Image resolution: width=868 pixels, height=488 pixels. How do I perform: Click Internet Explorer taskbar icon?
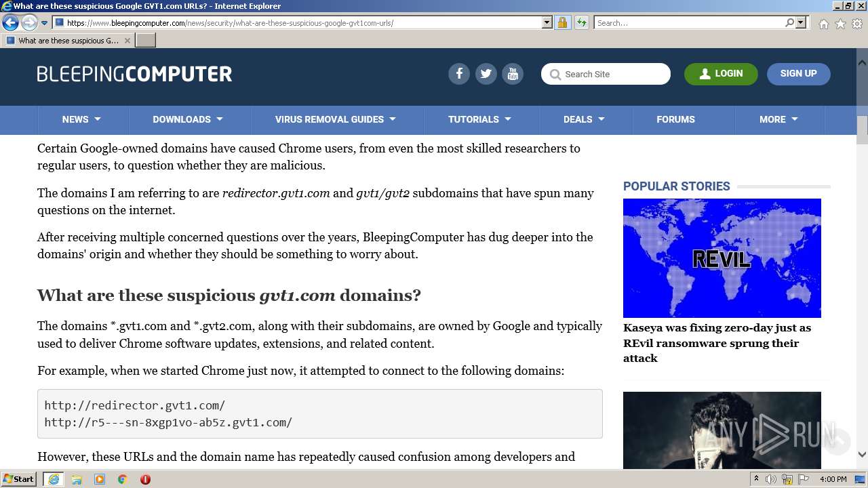coord(53,479)
